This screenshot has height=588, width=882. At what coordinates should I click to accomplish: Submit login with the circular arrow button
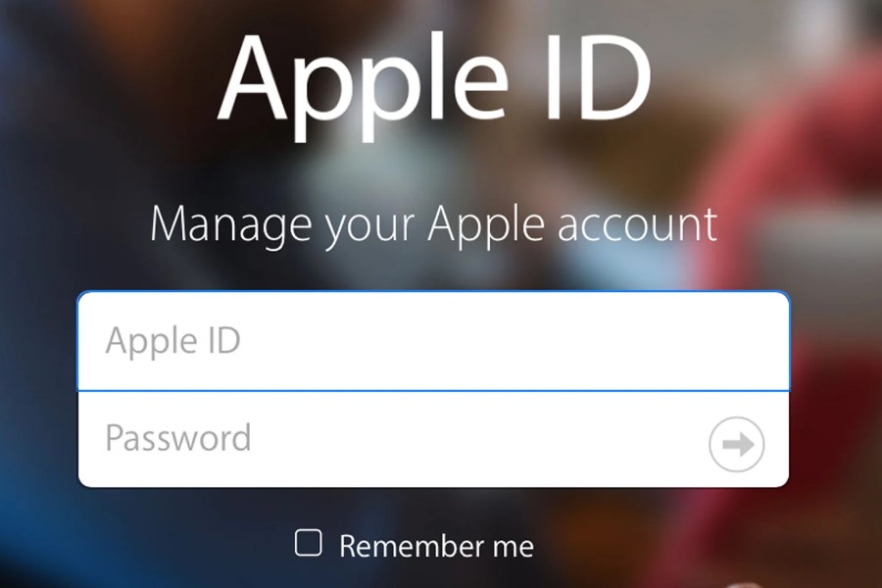pos(736,444)
